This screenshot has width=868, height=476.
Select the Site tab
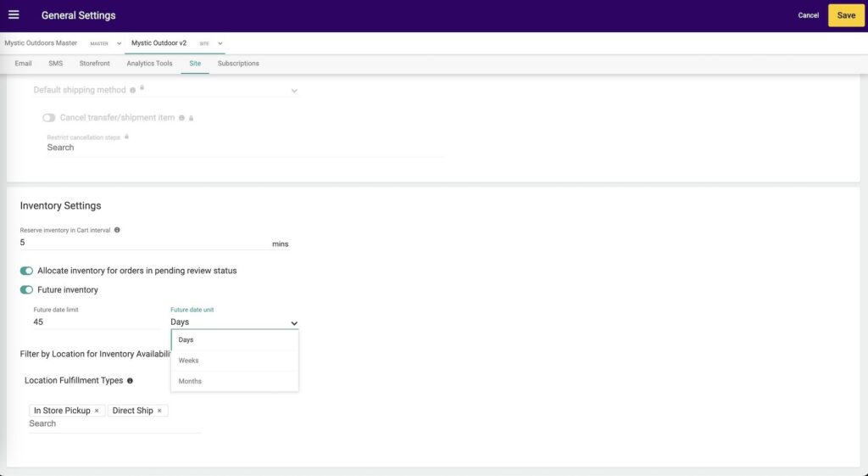195,63
